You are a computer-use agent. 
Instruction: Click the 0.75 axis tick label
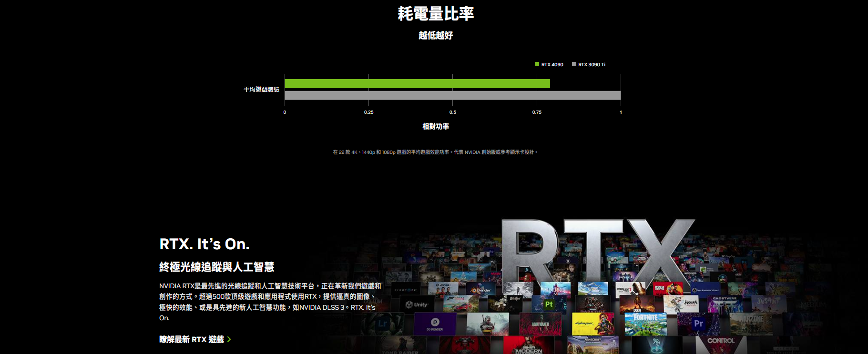537,112
